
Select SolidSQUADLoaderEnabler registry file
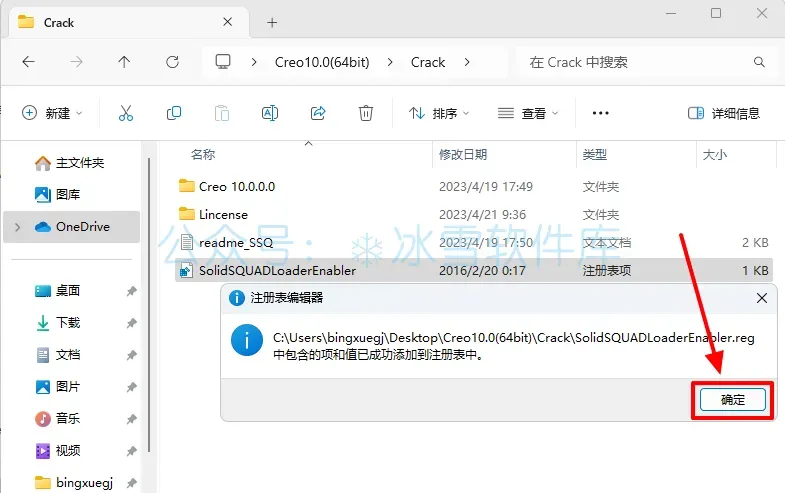tap(277, 271)
